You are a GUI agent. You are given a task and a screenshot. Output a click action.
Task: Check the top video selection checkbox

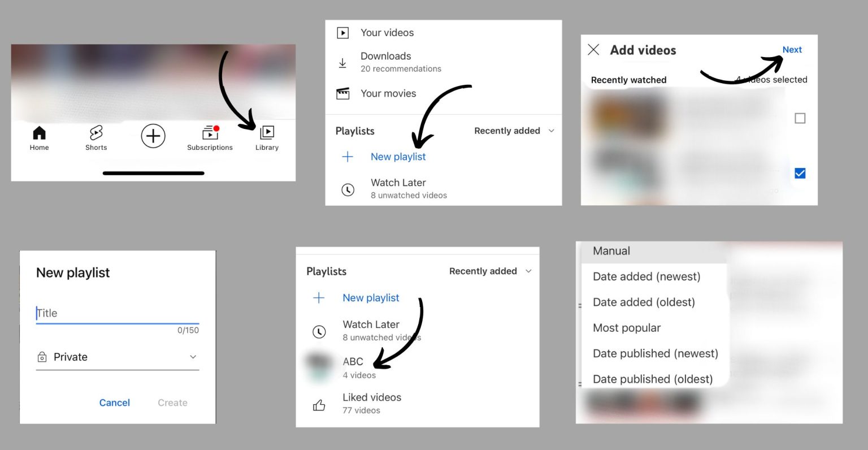(x=800, y=118)
